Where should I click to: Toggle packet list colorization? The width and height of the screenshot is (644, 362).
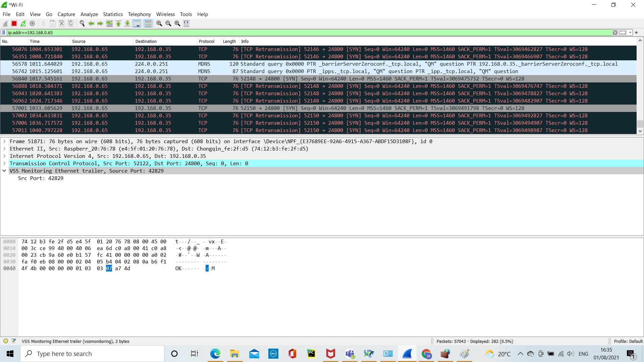148,23
